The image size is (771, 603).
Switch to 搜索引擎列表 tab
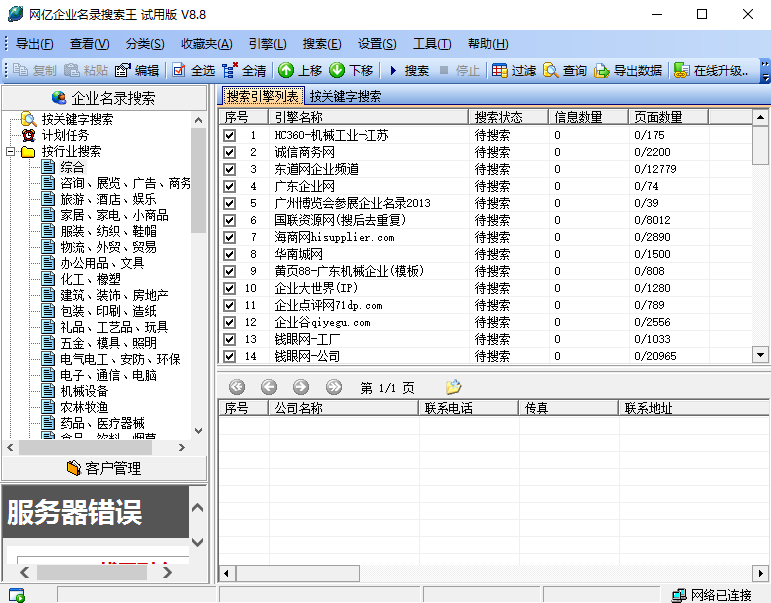(x=263, y=96)
